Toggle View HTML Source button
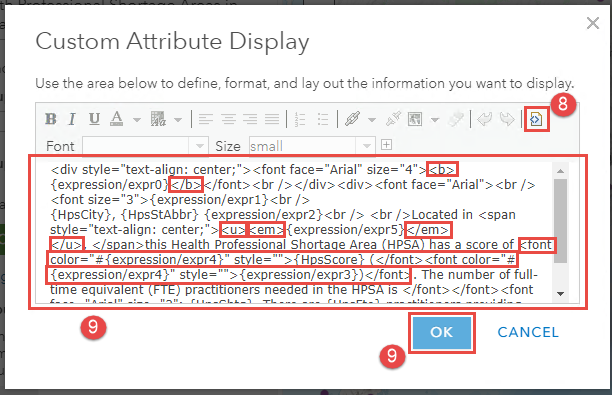 coord(536,119)
